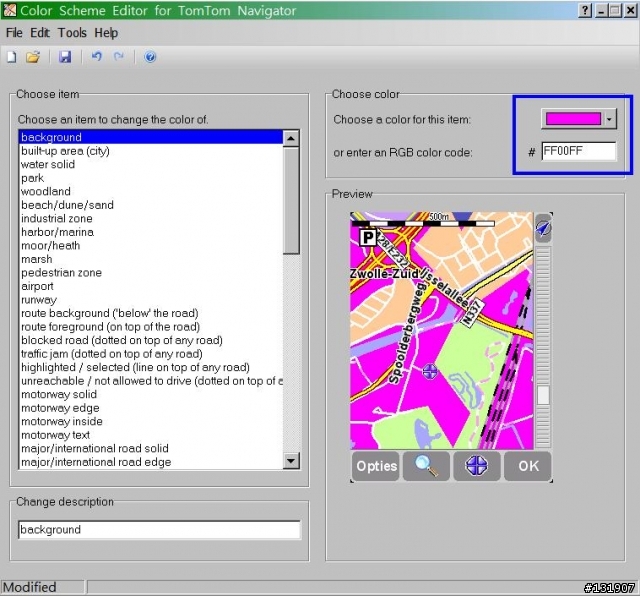
Task: Click the item list scroll up arrow
Action: pos(291,138)
